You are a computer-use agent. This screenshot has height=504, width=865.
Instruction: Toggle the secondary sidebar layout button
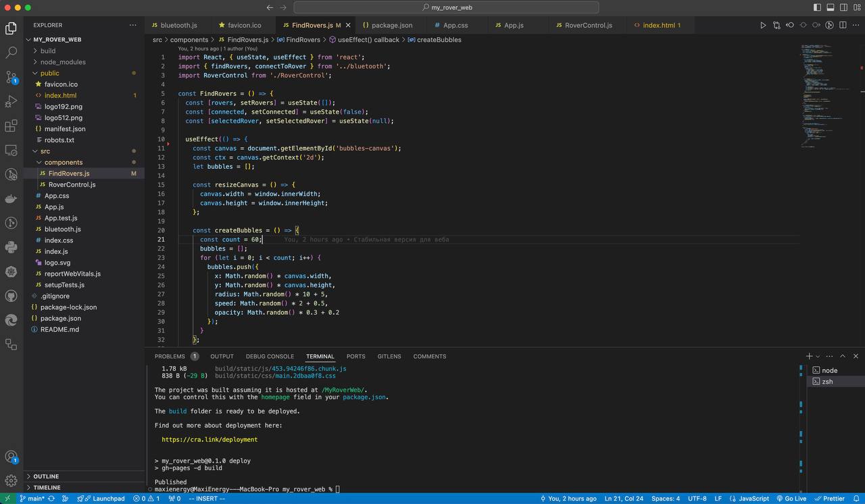(x=843, y=7)
